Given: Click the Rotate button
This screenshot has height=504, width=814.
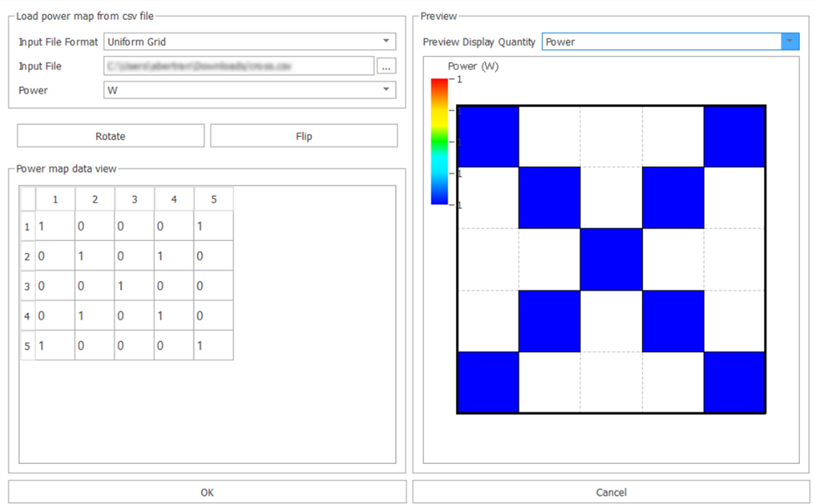Looking at the screenshot, I should pyautogui.click(x=110, y=136).
